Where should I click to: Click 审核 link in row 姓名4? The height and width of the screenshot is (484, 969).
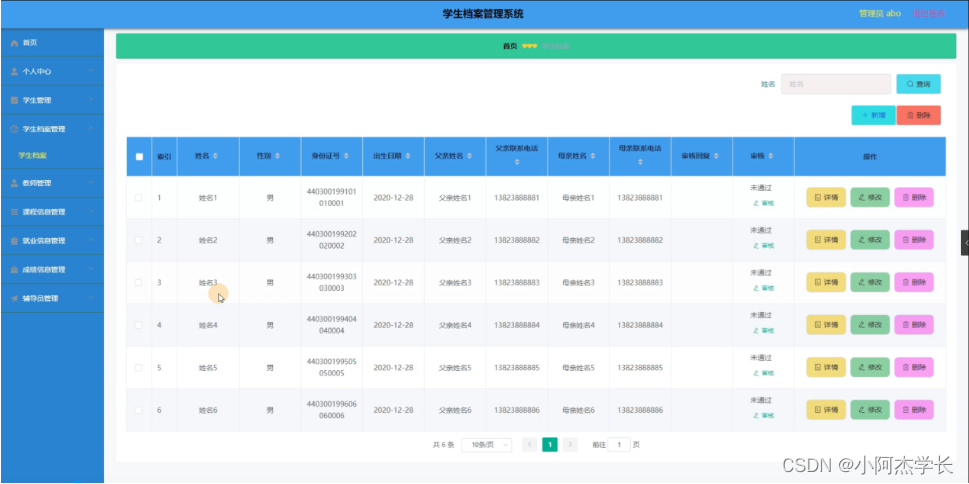tap(763, 331)
